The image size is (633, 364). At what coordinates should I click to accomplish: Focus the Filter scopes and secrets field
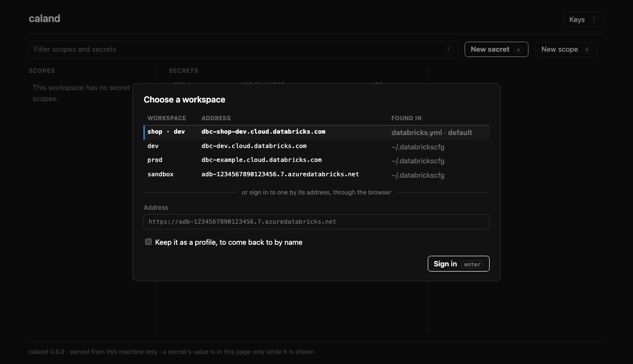coord(243,49)
